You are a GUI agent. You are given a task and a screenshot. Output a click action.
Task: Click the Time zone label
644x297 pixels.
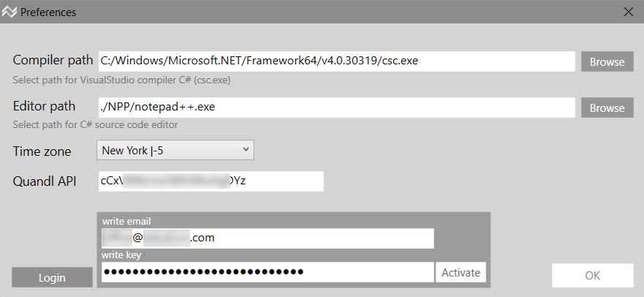42,151
